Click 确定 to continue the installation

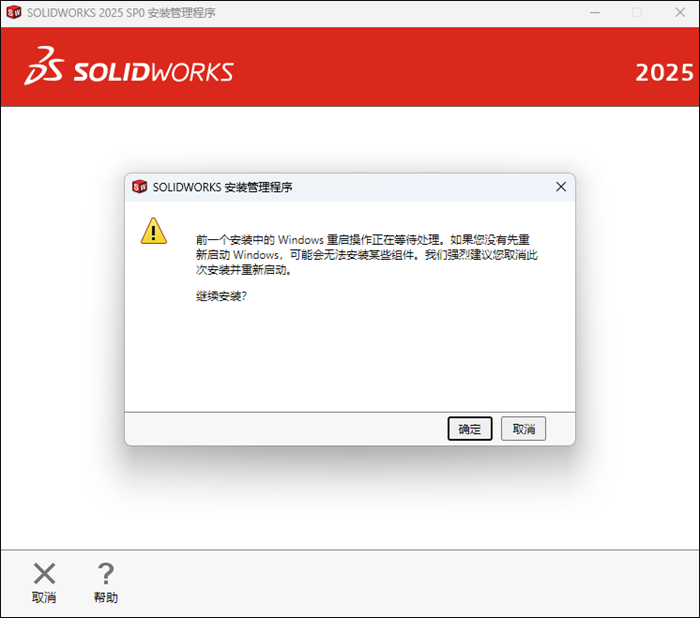pos(470,429)
